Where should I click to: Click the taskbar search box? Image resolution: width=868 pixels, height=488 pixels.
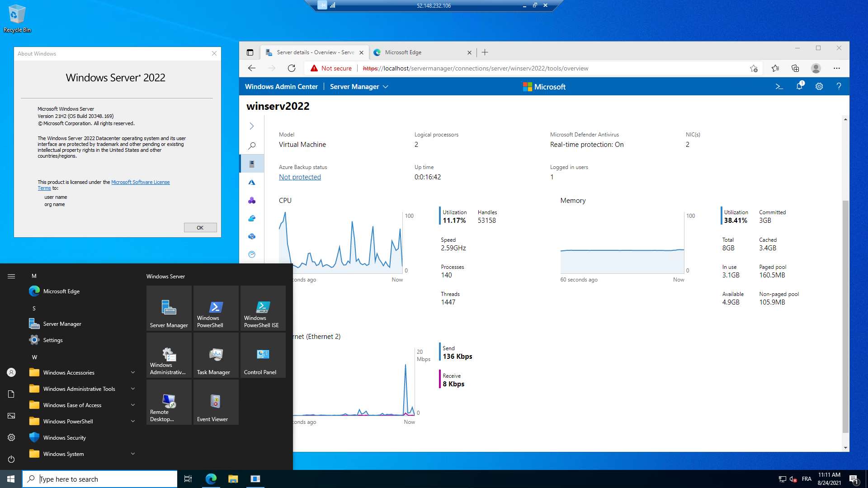tap(100, 479)
